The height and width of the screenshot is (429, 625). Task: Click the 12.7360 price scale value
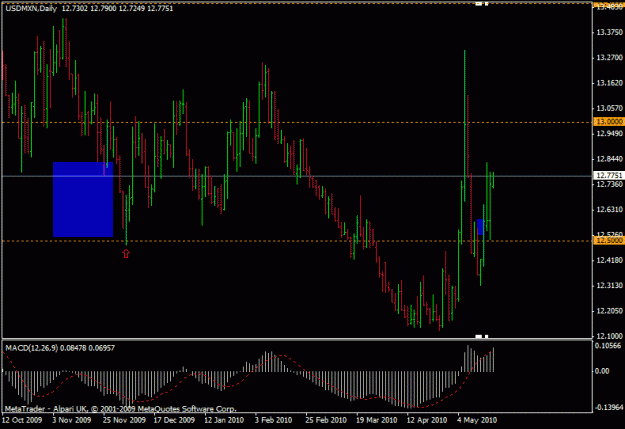click(609, 184)
